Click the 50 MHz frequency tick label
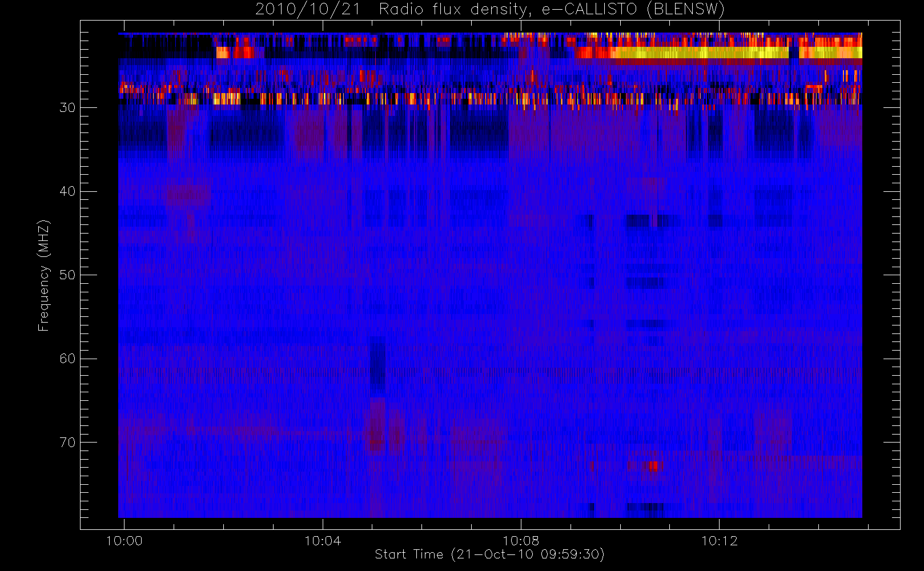Viewport: 924px width, 571px height. pyautogui.click(x=67, y=275)
